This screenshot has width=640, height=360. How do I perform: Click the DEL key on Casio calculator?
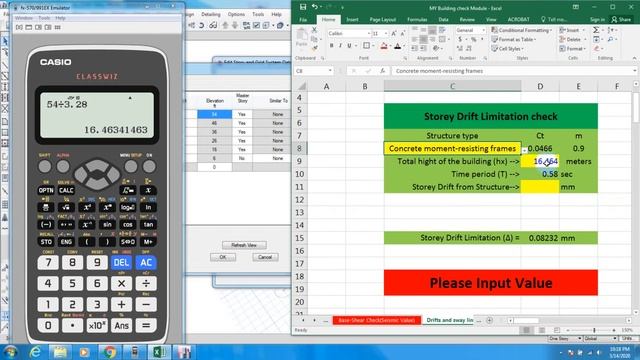(121, 262)
